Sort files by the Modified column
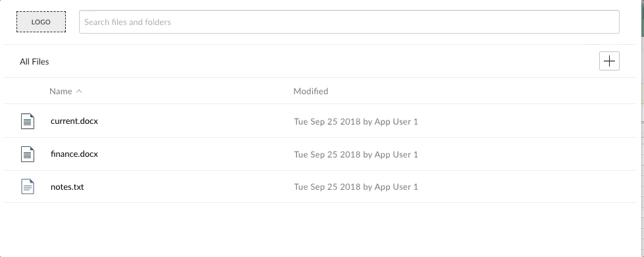This screenshot has height=257, width=644. click(311, 92)
